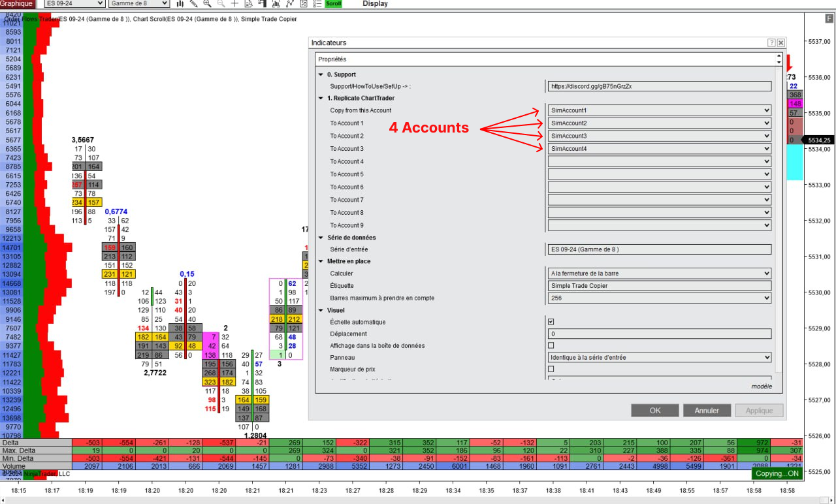Image resolution: width=836 pixels, height=504 pixels.
Task: Open the Copy from this Account dropdown
Action: click(x=659, y=110)
